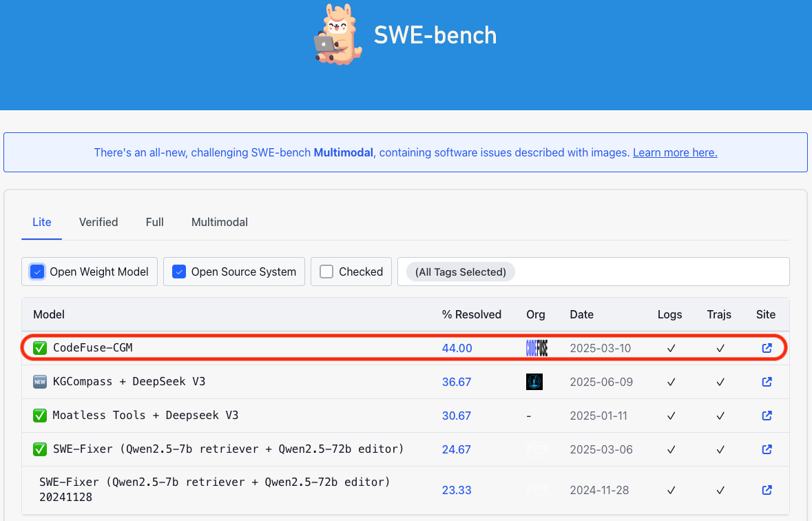Viewport: 812px width, 521px height.
Task: Click the CodeFuse organization logo
Action: (x=537, y=348)
